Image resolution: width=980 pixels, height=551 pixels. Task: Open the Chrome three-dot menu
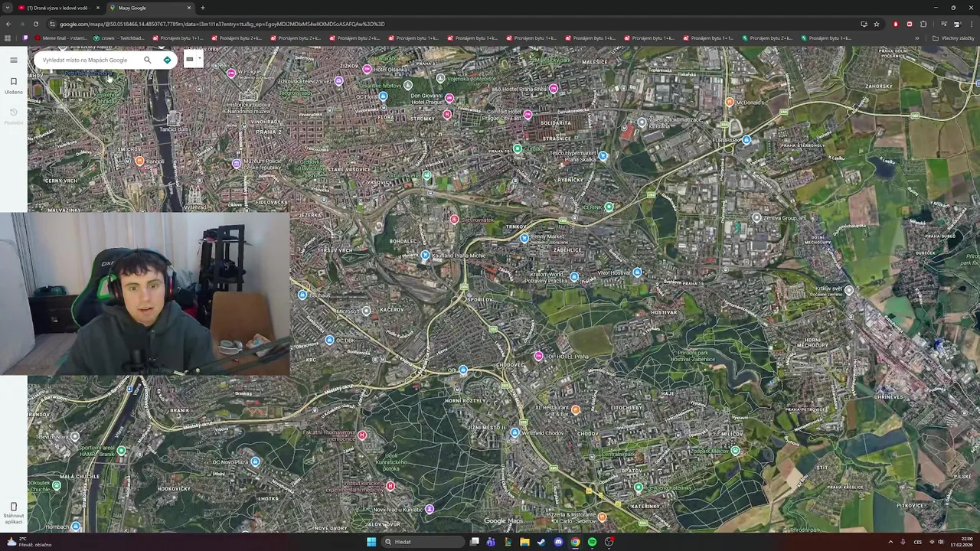pos(971,24)
